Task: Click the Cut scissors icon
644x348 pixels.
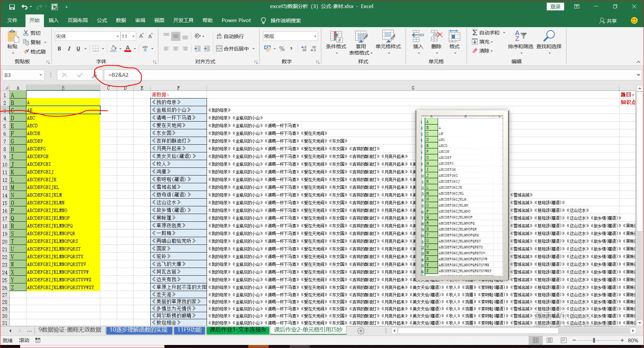Action: 26,33
